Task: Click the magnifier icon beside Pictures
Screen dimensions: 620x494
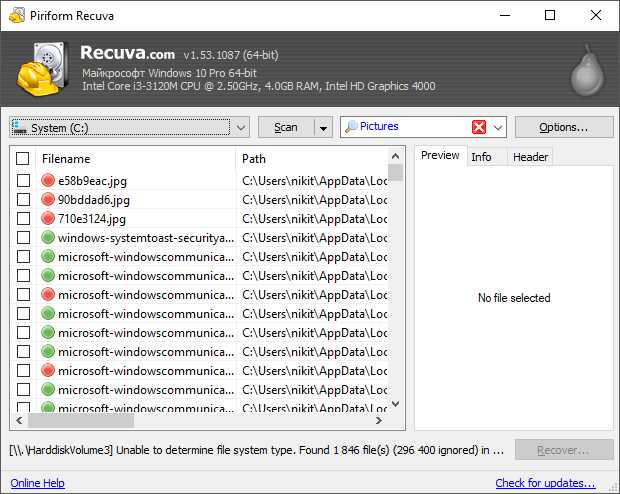Action: [351, 127]
